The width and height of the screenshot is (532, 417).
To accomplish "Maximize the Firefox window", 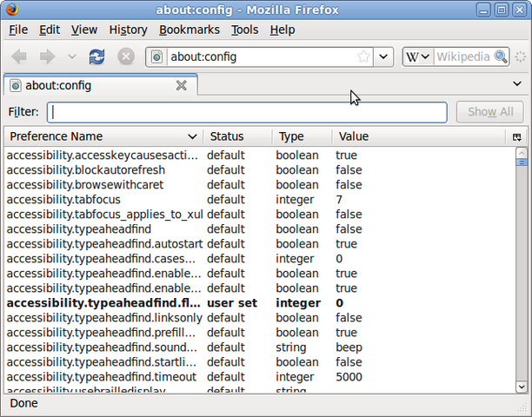I will [502, 10].
